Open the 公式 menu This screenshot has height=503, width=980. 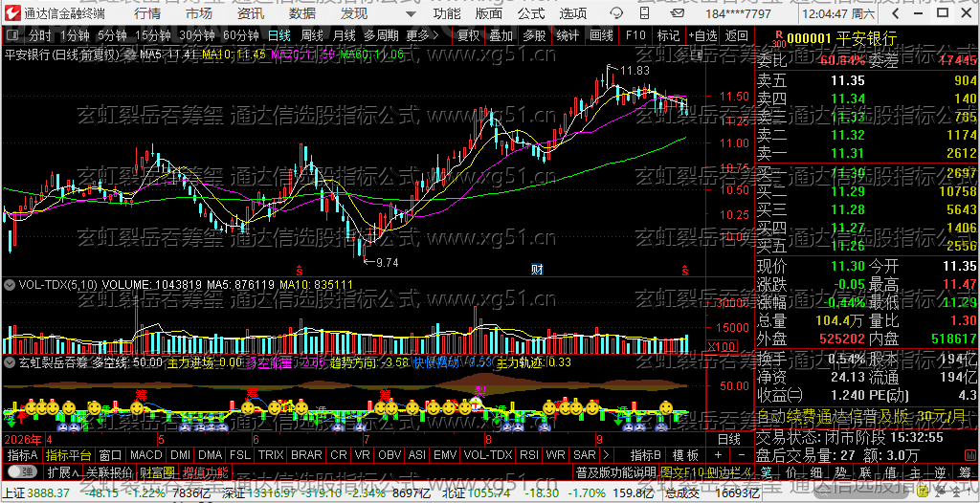pyautogui.click(x=531, y=13)
